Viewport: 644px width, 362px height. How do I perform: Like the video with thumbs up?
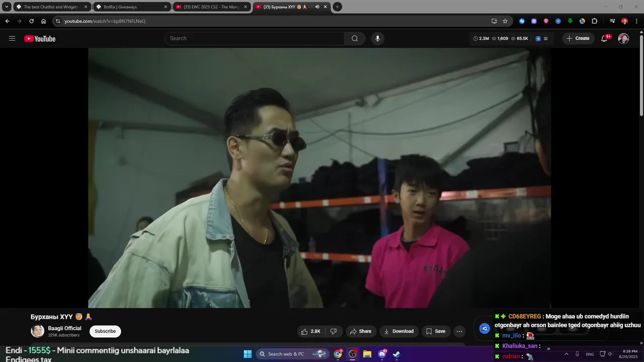click(310, 331)
